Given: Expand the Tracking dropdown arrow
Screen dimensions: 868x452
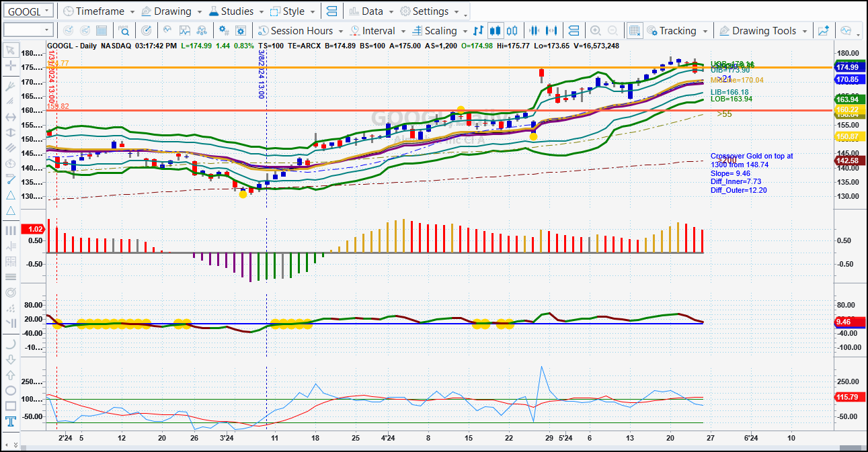Looking at the screenshot, I should click(705, 31).
